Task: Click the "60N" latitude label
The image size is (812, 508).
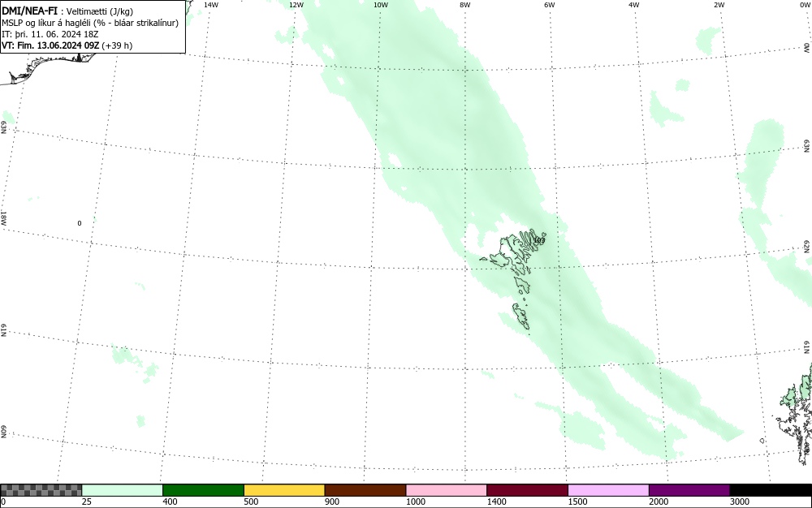Action: (3, 432)
